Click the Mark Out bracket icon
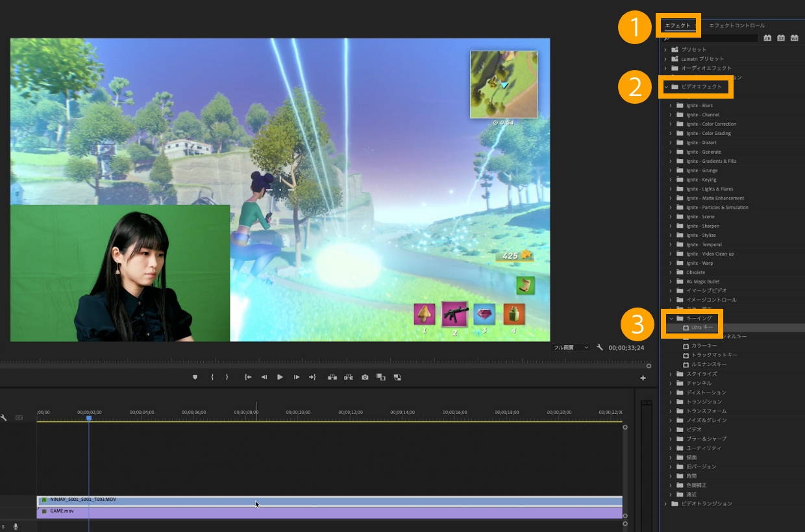The image size is (805, 532). pos(227,377)
